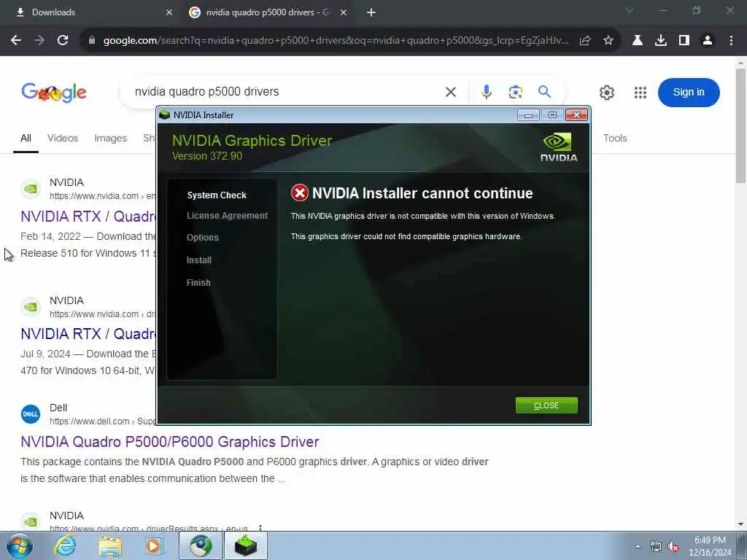Open Chrome profile icon
The width and height of the screenshot is (747, 560).
708,41
